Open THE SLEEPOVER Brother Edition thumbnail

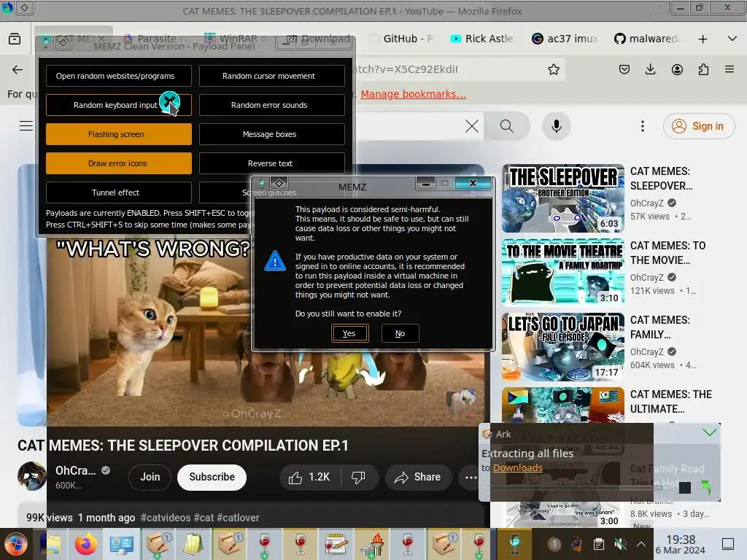[x=563, y=198]
